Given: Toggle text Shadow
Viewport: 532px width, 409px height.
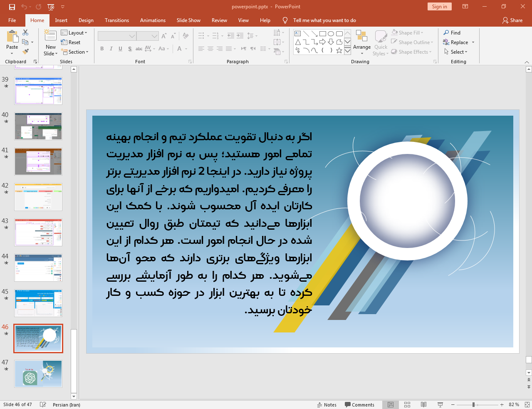Looking at the screenshot, I should [x=130, y=49].
